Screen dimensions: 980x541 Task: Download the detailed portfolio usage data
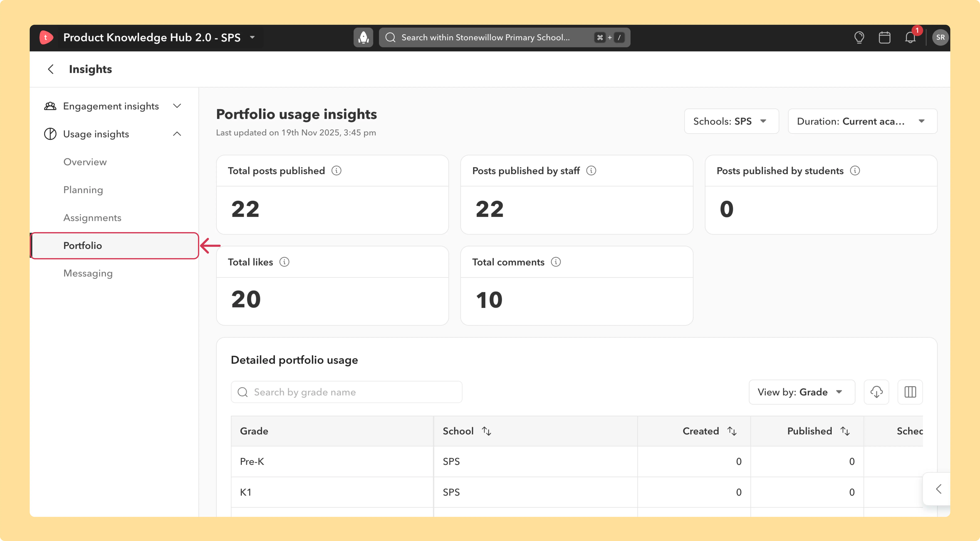coord(877,392)
